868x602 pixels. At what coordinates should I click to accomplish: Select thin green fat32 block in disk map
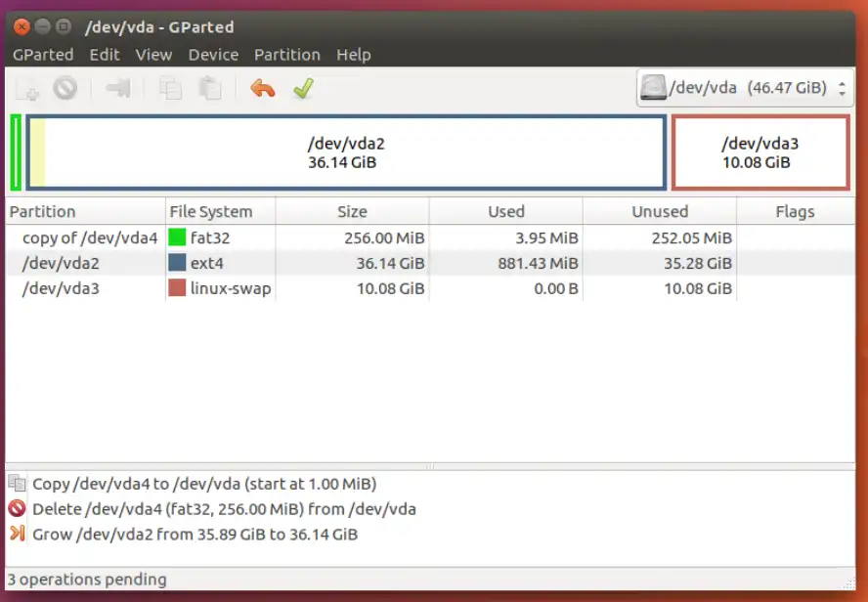click(x=16, y=152)
